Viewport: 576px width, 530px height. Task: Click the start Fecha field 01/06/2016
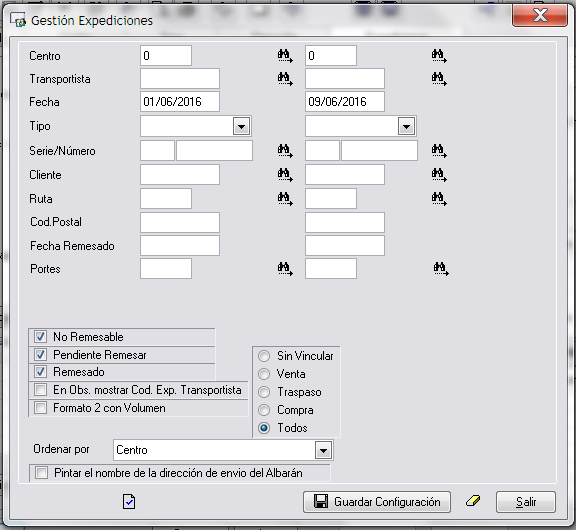point(180,101)
